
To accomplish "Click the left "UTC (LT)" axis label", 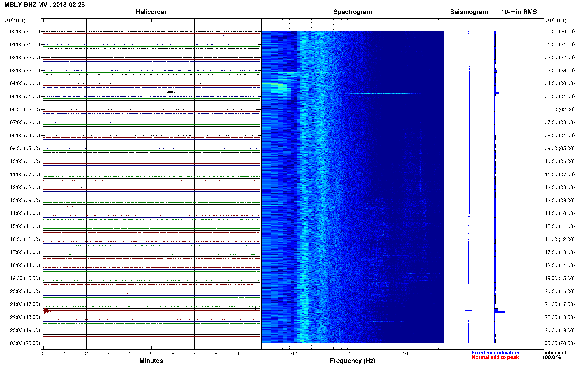I will tap(15, 20).
